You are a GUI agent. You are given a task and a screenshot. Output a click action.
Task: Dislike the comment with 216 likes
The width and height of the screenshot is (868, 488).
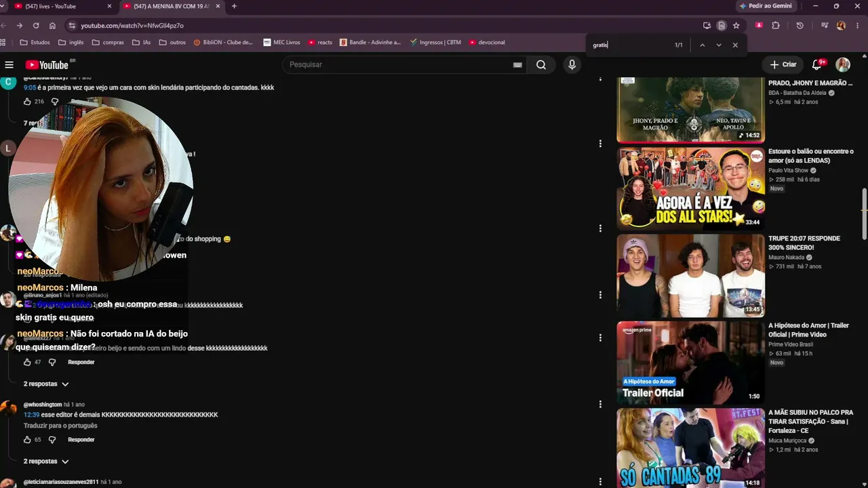(55, 102)
